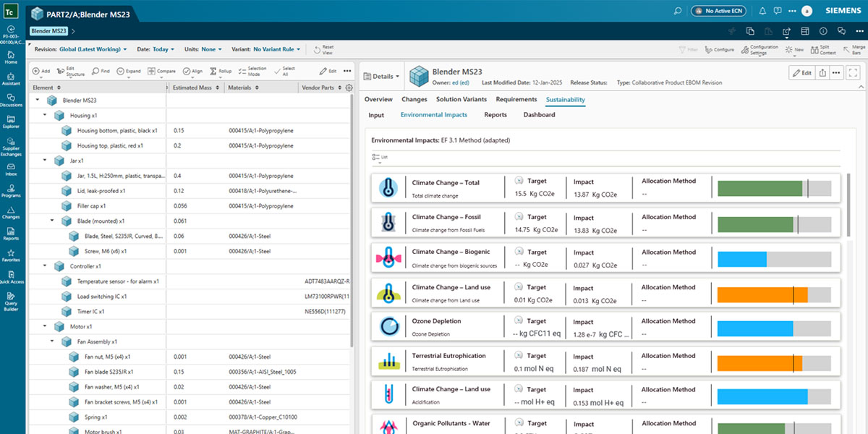
Task: Open the share arrow icon in the dark bar
Action: point(786,31)
